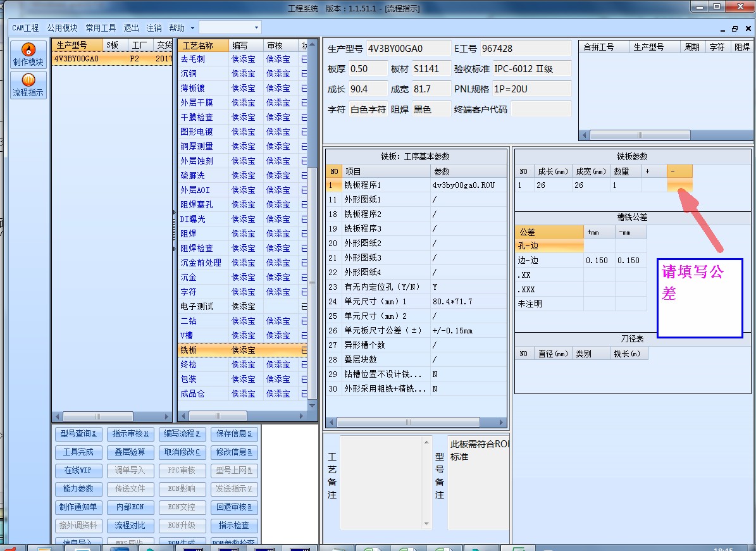
Task: Click the 能力参数 button
Action: click(x=78, y=489)
